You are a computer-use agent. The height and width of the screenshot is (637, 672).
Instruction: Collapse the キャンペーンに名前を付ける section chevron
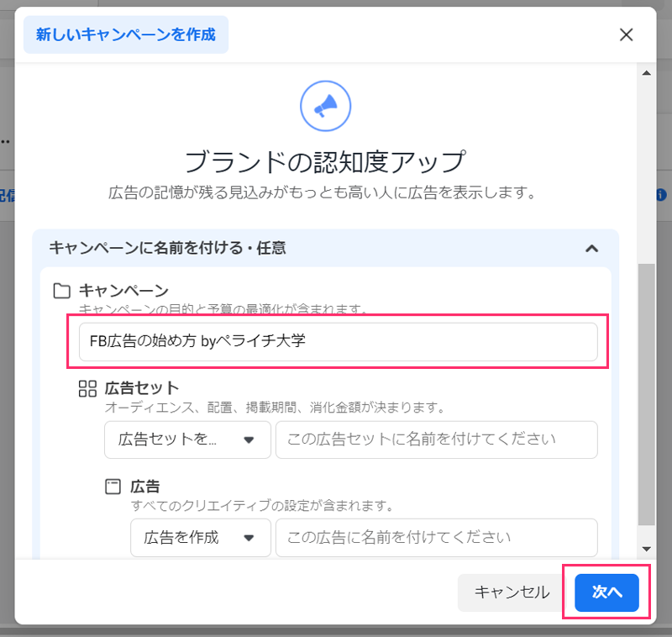591,248
